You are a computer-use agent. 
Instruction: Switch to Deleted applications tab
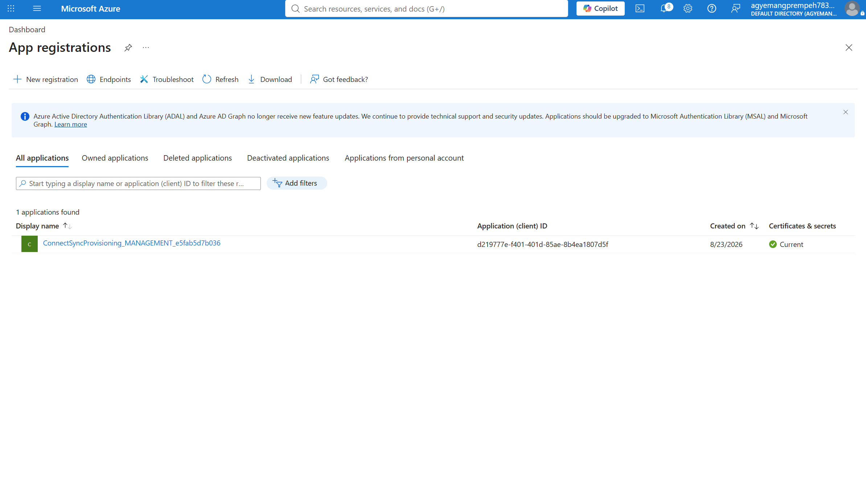coord(198,158)
